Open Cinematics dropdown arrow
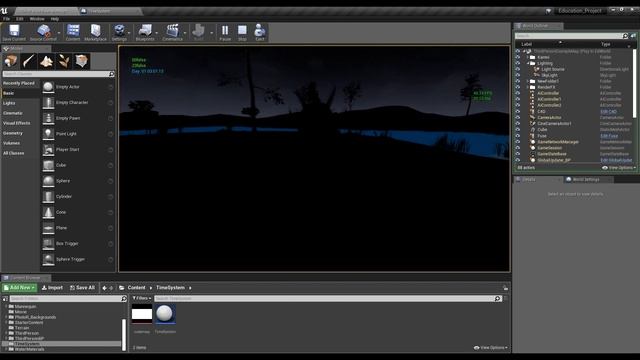The image size is (640, 360). tap(185, 33)
